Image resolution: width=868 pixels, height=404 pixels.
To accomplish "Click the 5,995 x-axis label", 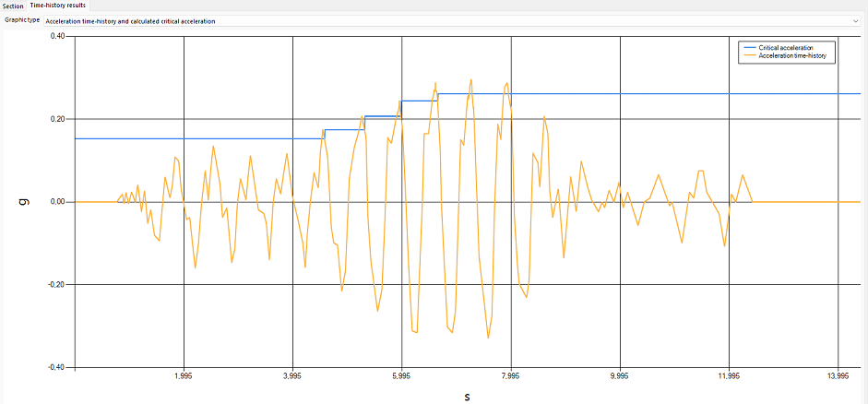I will [x=401, y=375].
